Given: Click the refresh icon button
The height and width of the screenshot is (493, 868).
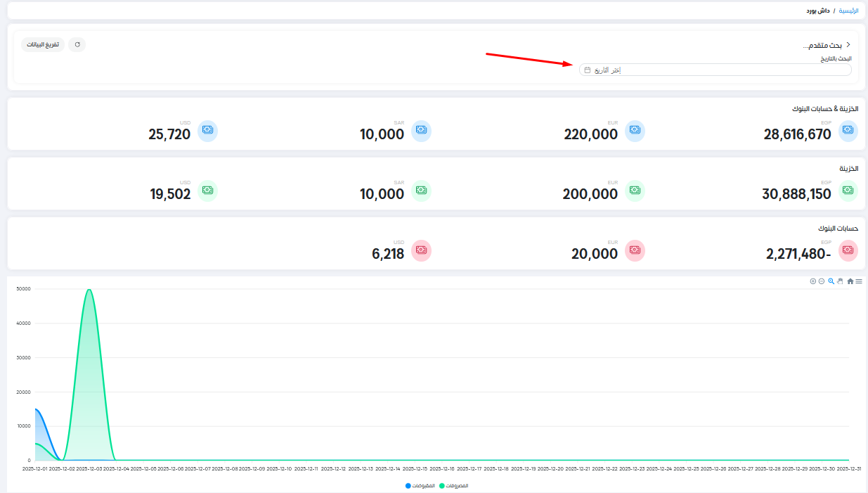Looking at the screenshot, I should [77, 44].
